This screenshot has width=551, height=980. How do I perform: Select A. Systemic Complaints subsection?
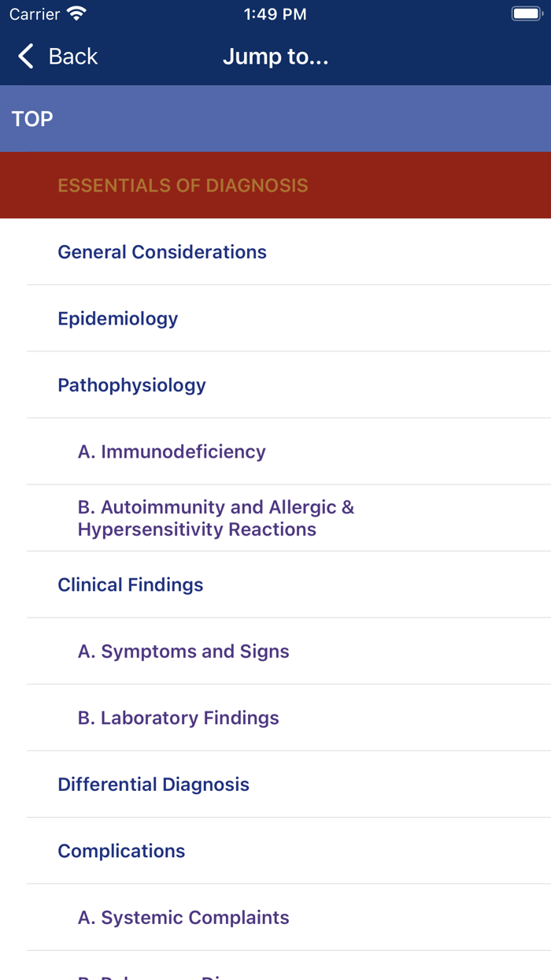pos(183,918)
